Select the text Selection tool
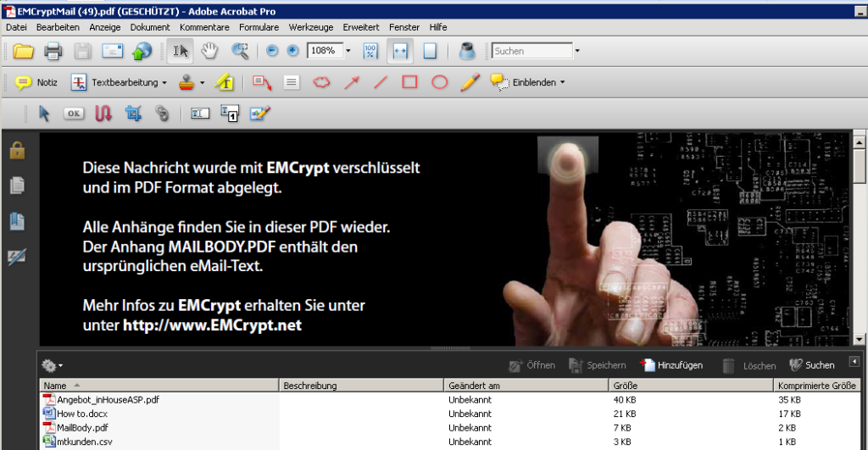The width and height of the screenshot is (868, 450). click(x=181, y=51)
